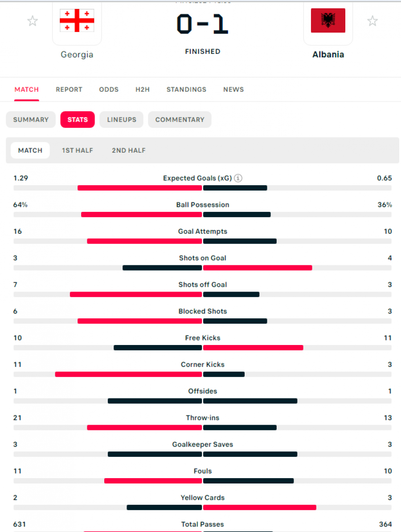Viewport: 401px width, 532px height.
Task: Open the Commentary section
Action: tap(180, 120)
